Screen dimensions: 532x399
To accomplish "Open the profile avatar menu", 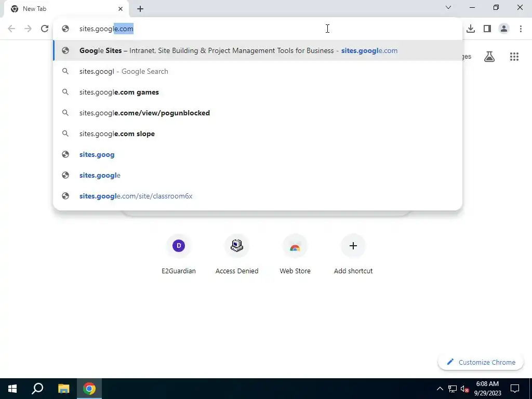I will [504, 29].
